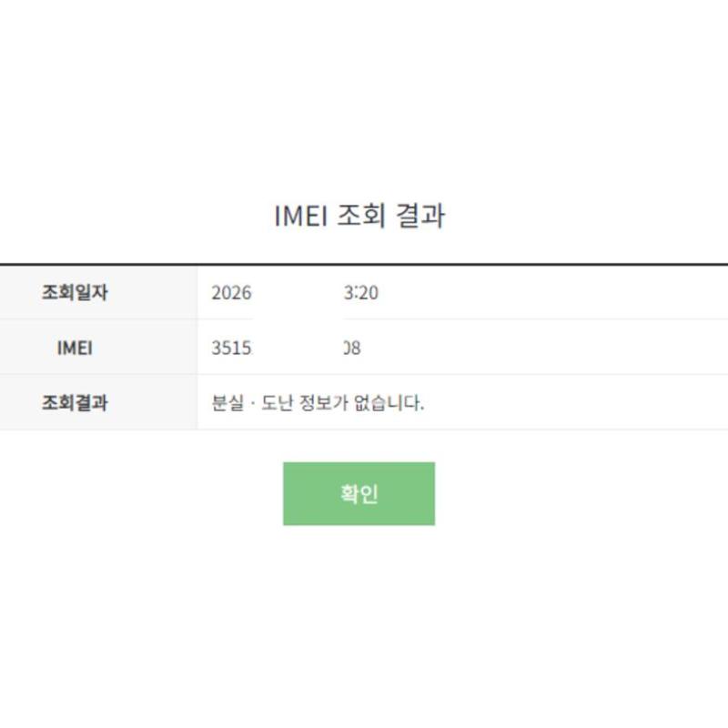
Task: Click the masked middle of the IMEI number
Action: coord(298,348)
